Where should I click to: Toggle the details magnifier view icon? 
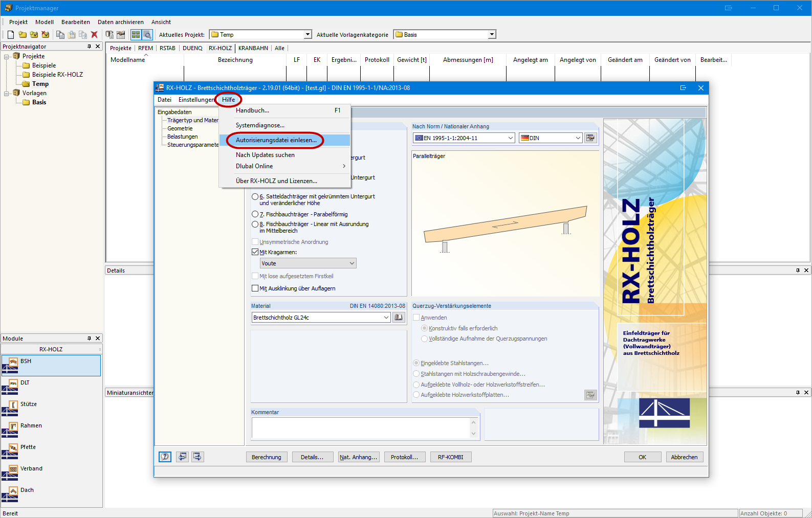(147, 35)
